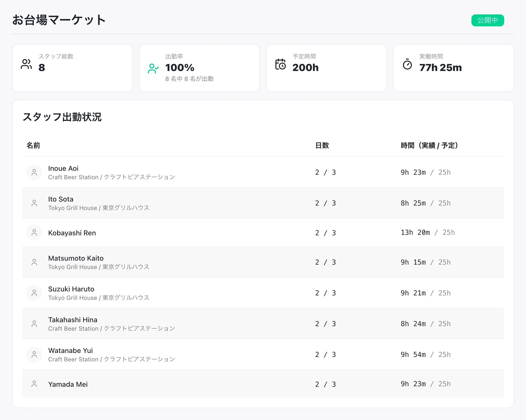526x420 pixels.
Task: Click the 77h 25m actual hours value
Action: tap(441, 68)
